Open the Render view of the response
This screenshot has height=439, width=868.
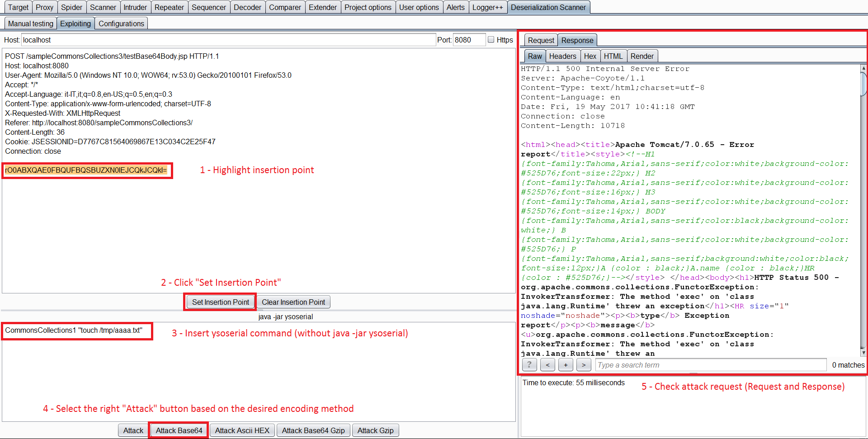coord(642,56)
